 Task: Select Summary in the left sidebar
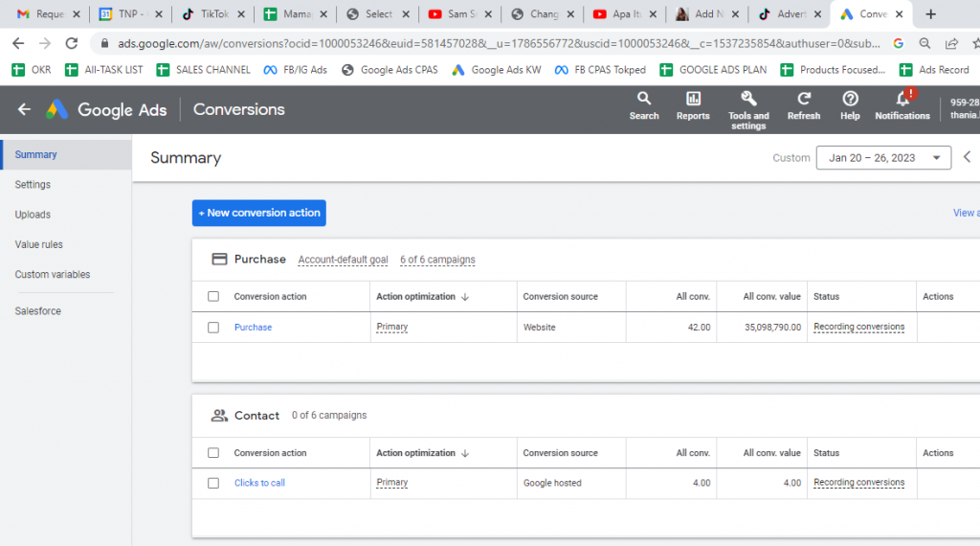click(66, 154)
